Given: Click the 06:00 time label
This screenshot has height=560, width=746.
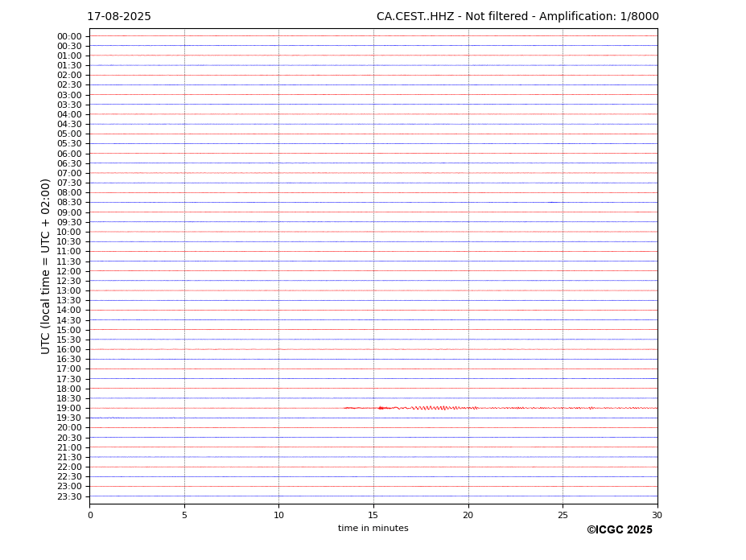Looking at the screenshot, I should (69, 154).
